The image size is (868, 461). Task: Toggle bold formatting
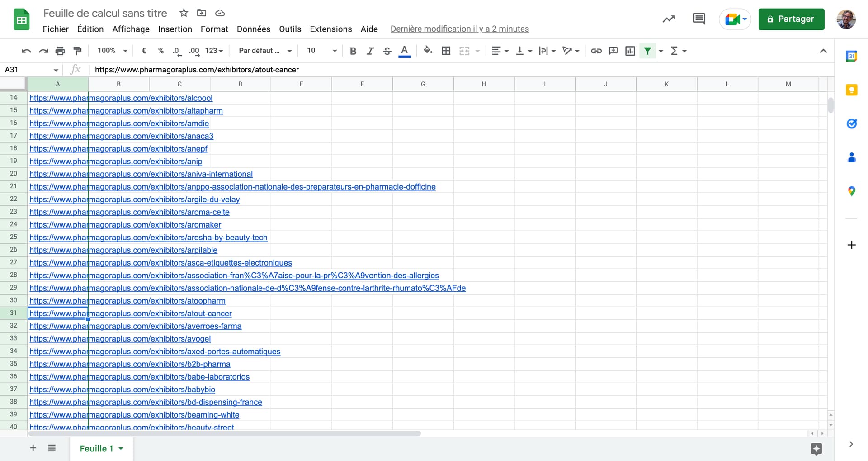[x=353, y=51]
